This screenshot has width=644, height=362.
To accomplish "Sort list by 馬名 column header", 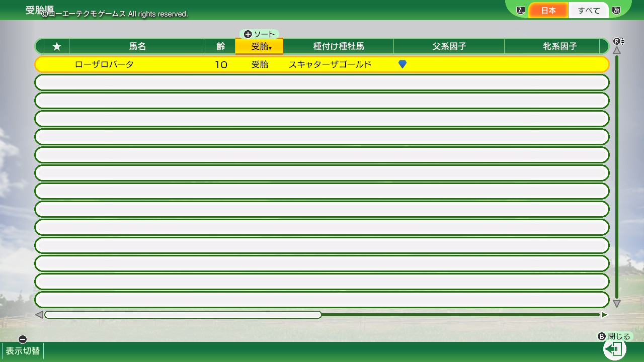I will coord(137,46).
